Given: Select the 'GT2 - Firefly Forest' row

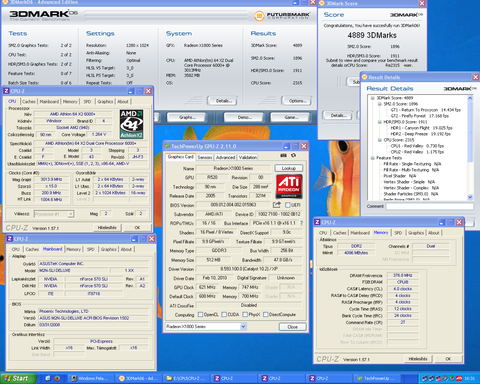Looking at the screenshot, I should [x=420, y=116].
